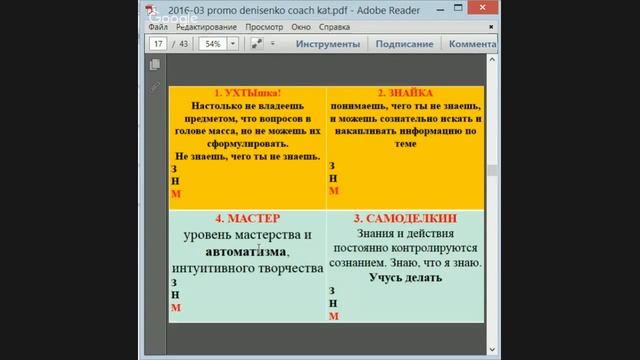
Task: Close the document with menu bar X
Action: 491,27
